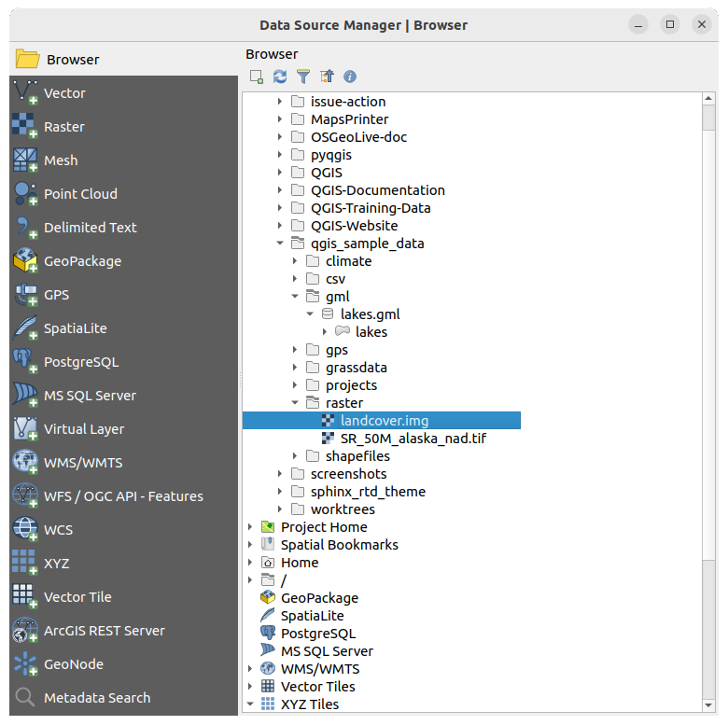The height and width of the screenshot is (725, 728).
Task: Open the Vector source tab
Action: 64,93
